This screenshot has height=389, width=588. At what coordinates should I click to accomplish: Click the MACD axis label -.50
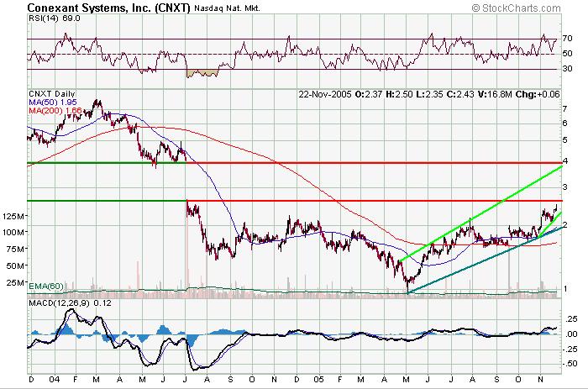point(570,364)
